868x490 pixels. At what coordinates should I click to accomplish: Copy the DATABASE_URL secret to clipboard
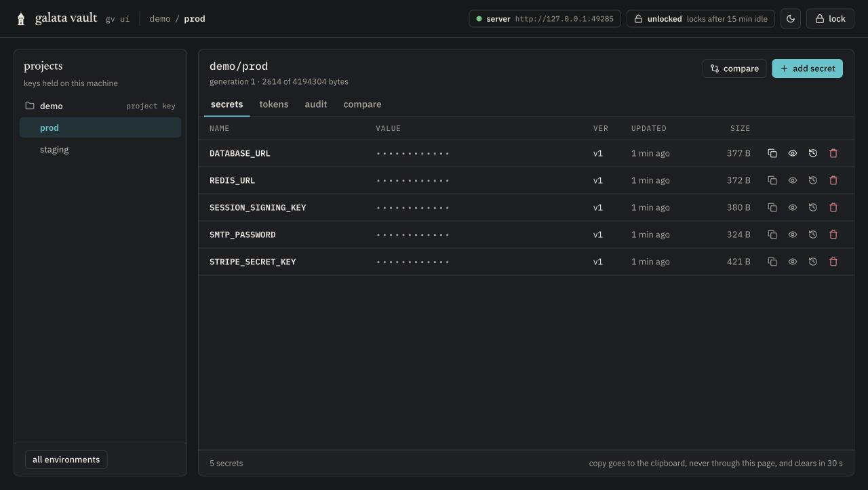point(772,153)
